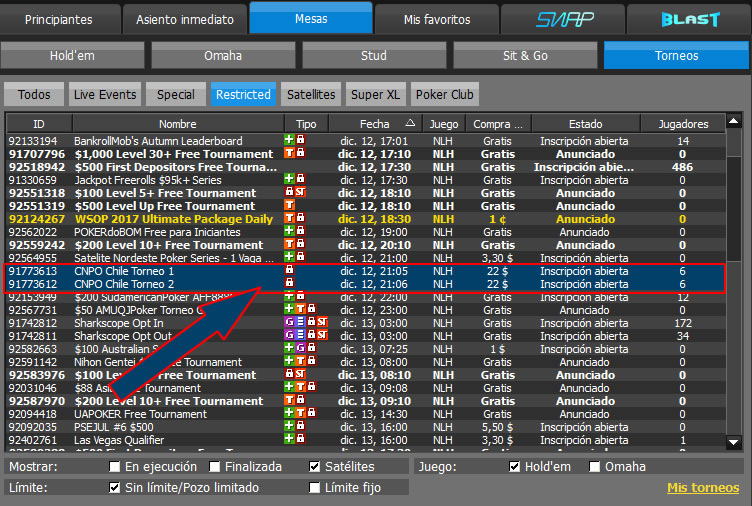This screenshot has height=506, width=752.
Task: Click the ST icon on $100 Level 5+ row
Action: (300, 193)
